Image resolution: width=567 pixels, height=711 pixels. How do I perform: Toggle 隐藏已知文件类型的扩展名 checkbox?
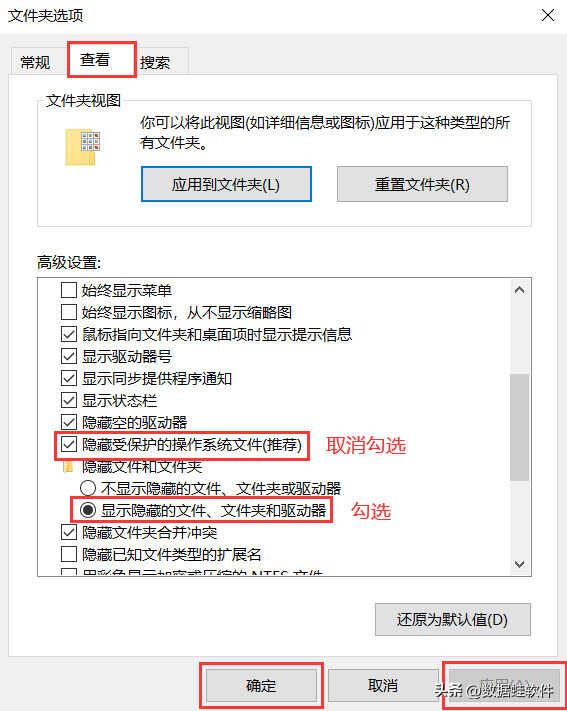pos(69,554)
